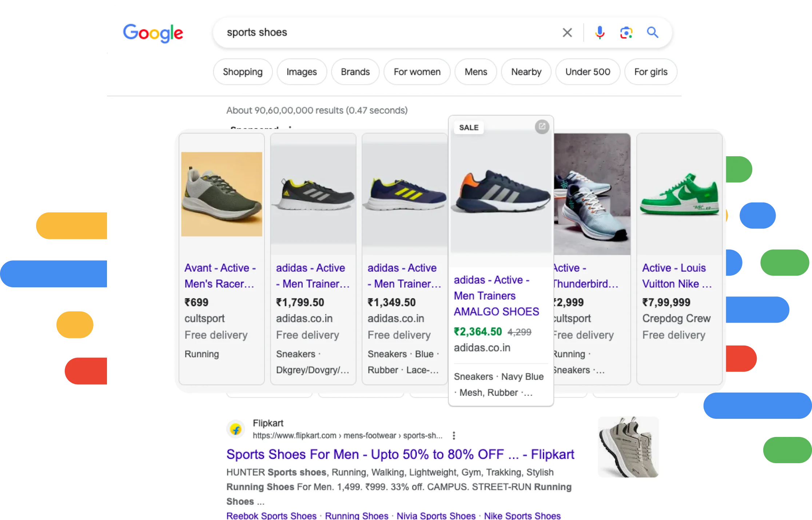Screen dimensions: 812x520
Task: Open Google Lens image search
Action: (626, 32)
